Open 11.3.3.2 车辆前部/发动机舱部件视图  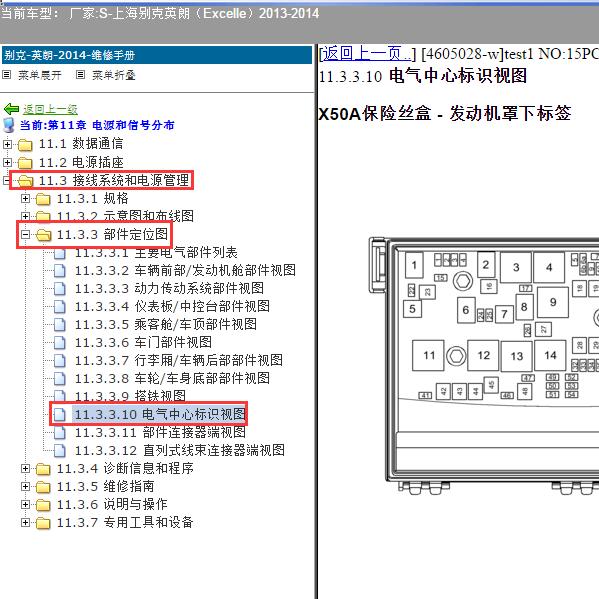click(x=185, y=270)
